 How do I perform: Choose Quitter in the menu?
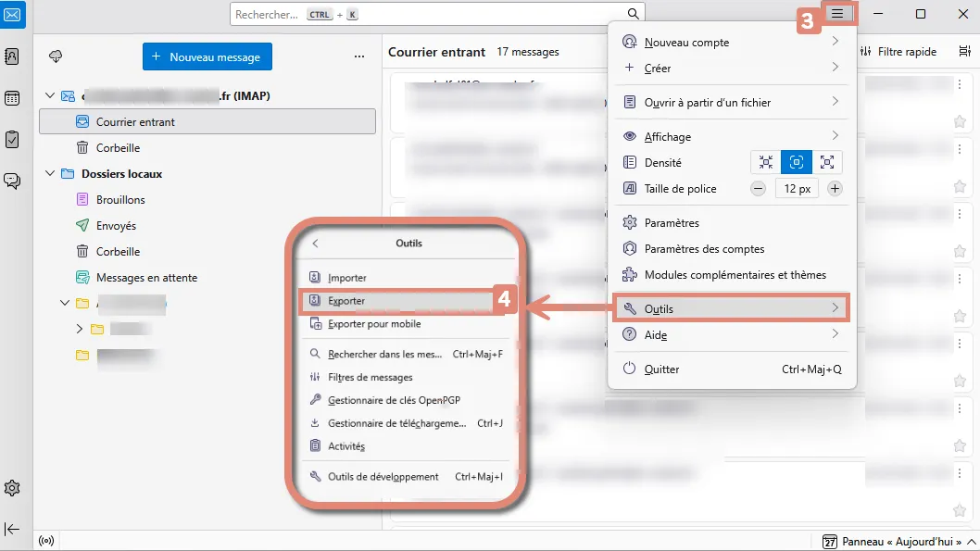(732, 369)
